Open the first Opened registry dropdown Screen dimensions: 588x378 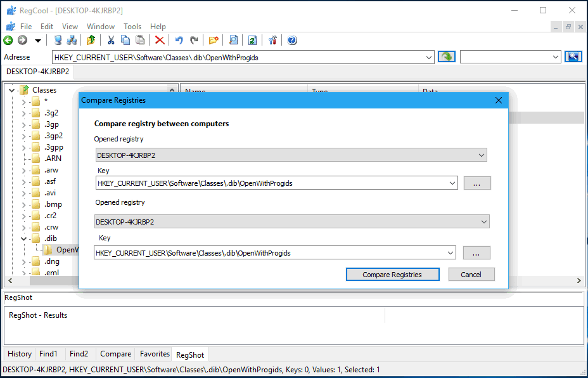pos(482,155)
